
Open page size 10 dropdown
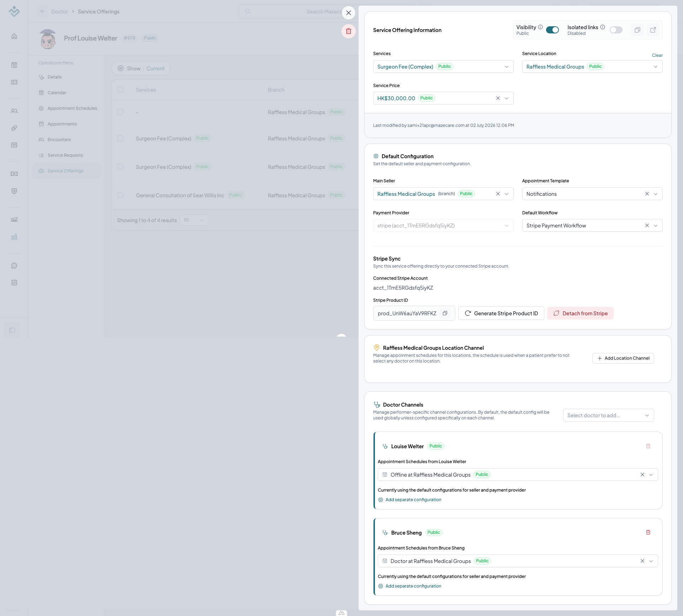(x=194, y=220)
